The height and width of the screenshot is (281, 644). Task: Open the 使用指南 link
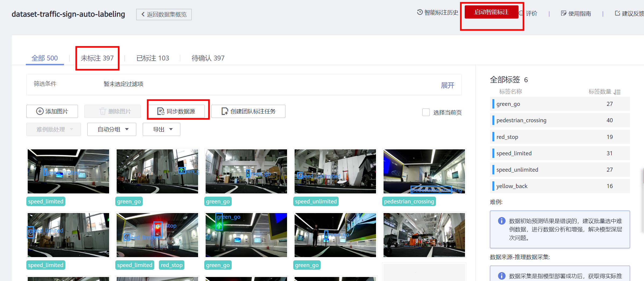(x=576, y=13)
